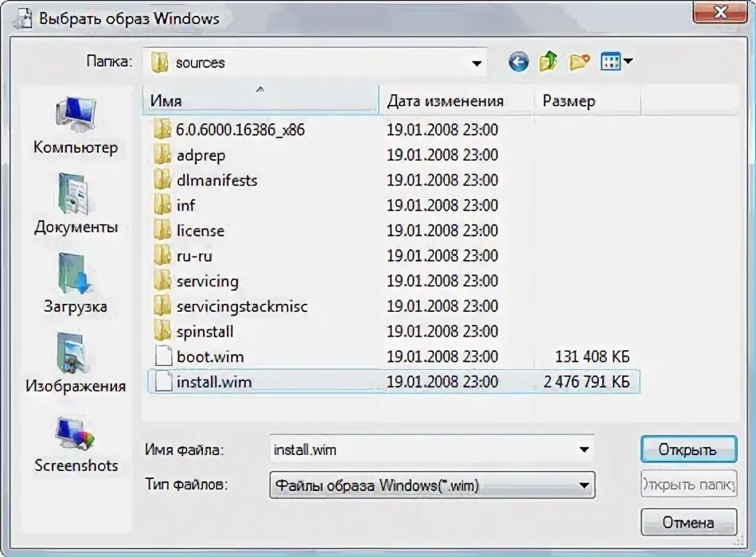Close the Выбрать образ Windows dialog
This screenshot has height=557, width=756.
(x=720, y=12)
